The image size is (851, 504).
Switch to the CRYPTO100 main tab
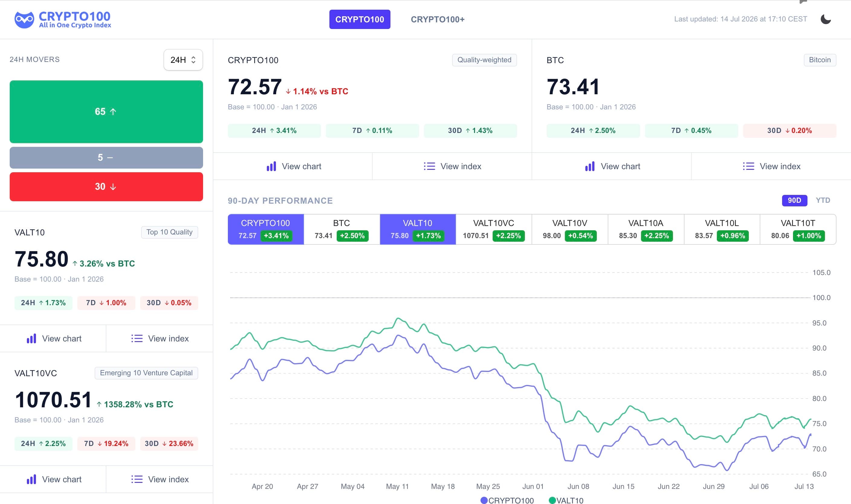coord(360,19)
